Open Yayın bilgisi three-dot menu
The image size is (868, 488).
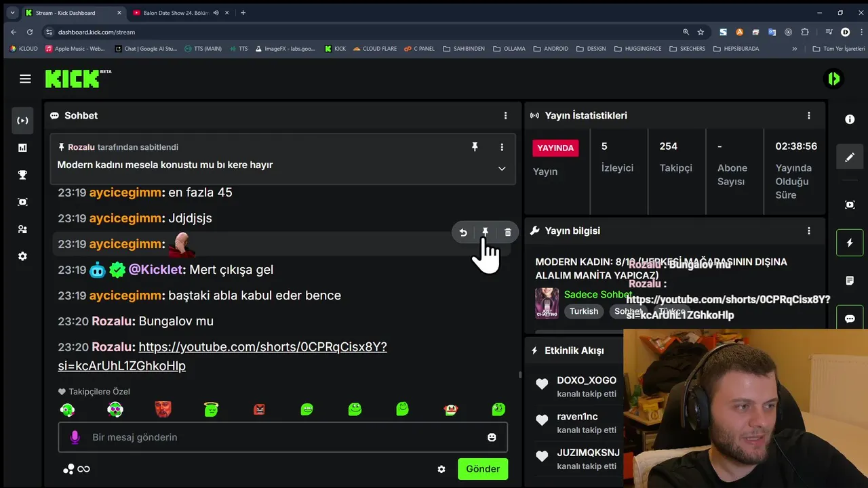pos(809,231)
